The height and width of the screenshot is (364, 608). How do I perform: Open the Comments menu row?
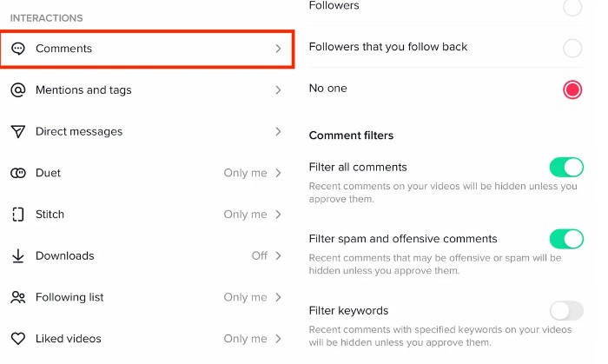point(147,49)
